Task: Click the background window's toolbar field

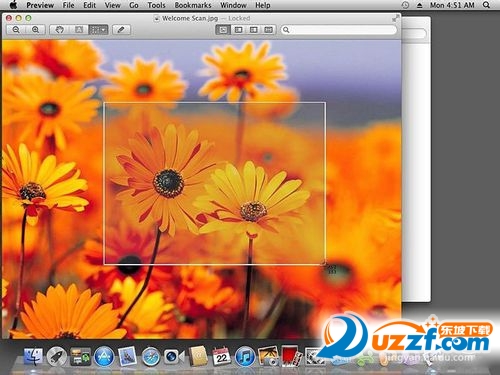Action: click(x=414, y=34)
